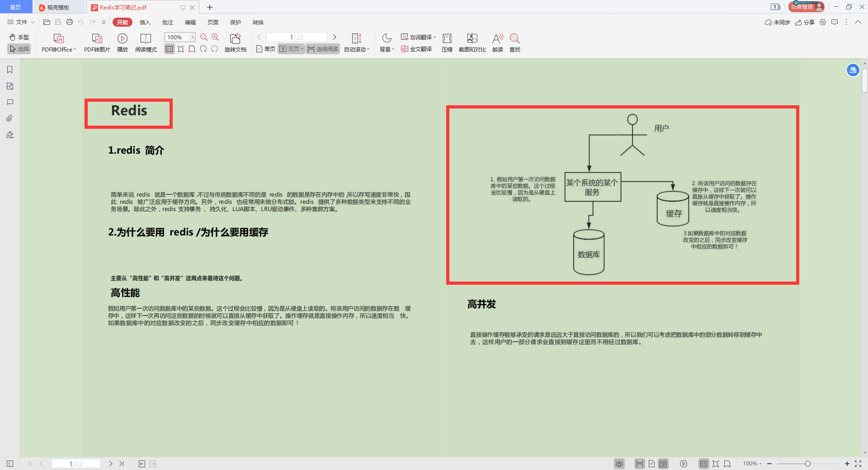The height and width of the screenshot is (470, 868).
Task: Open the 文件 file menu dropdown
Action: (21, 22)
